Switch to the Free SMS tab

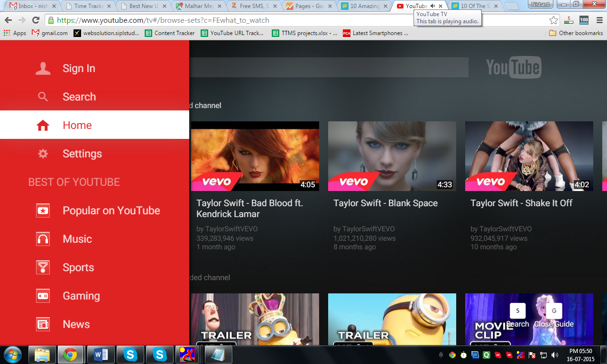coord(254,6)
